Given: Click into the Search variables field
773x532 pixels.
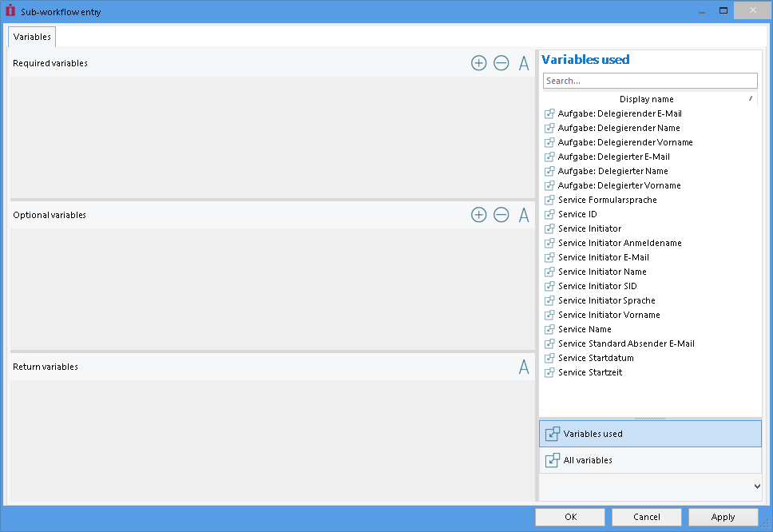Looking at the screenshot, I should [x=649, y=81].
